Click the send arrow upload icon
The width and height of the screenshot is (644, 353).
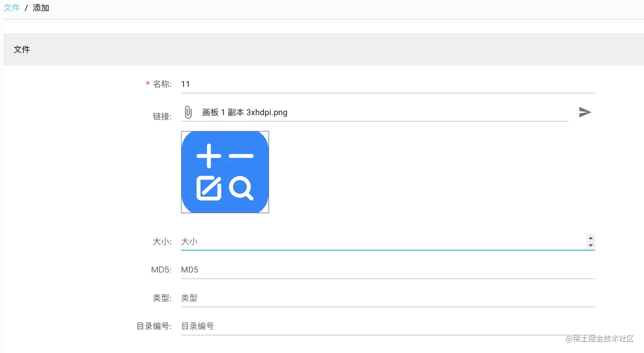585,112
